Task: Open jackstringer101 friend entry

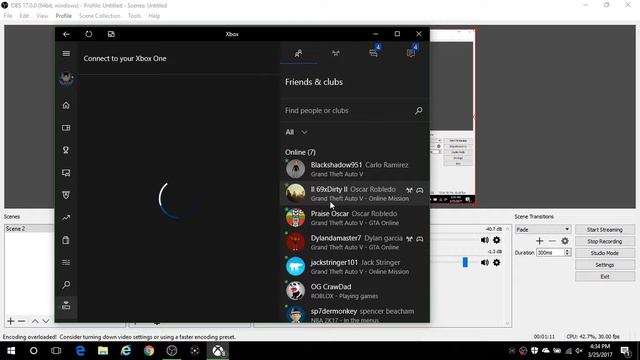Action: [x=354, y=267]
